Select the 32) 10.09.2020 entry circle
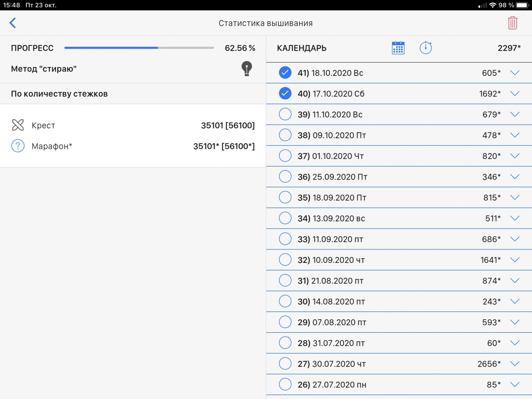 pos(285,260)
